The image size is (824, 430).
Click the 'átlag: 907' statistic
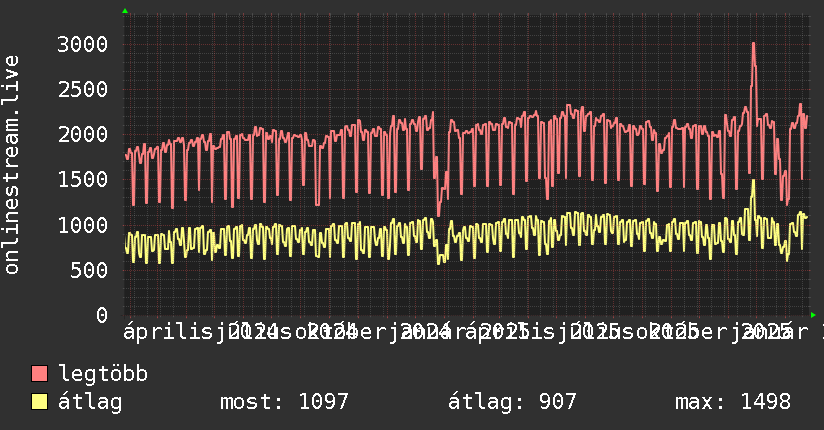(x=512, y=402)
